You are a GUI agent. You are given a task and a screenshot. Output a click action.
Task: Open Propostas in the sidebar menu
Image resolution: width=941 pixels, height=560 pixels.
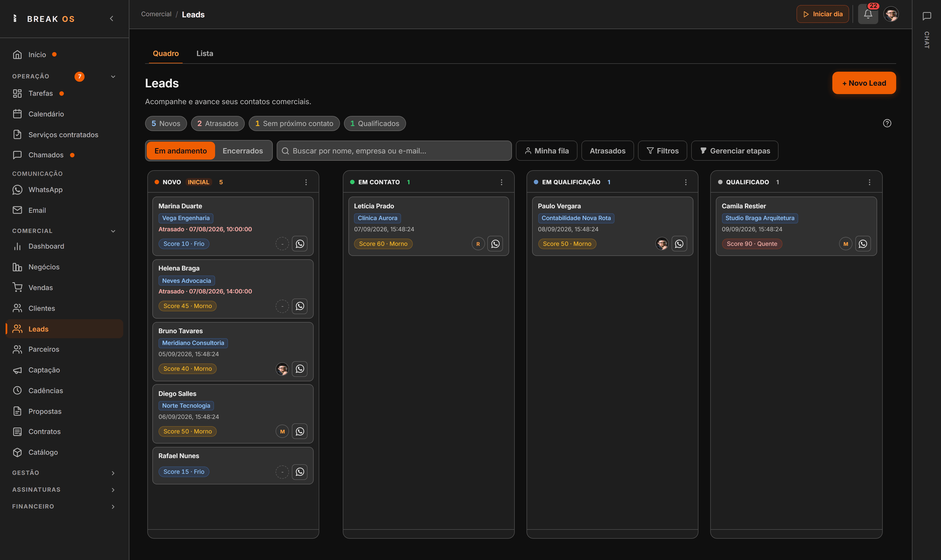click(64, 411)
